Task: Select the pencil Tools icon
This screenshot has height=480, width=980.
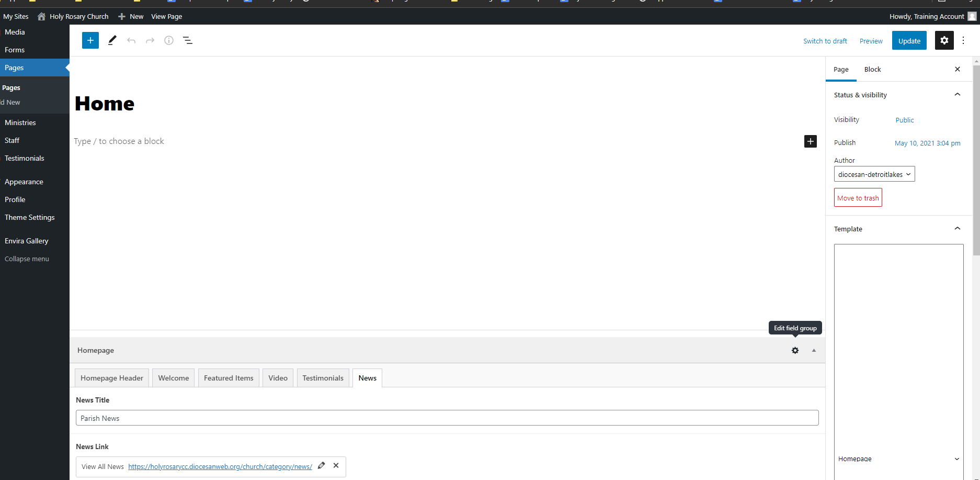Action: point(112,40)
